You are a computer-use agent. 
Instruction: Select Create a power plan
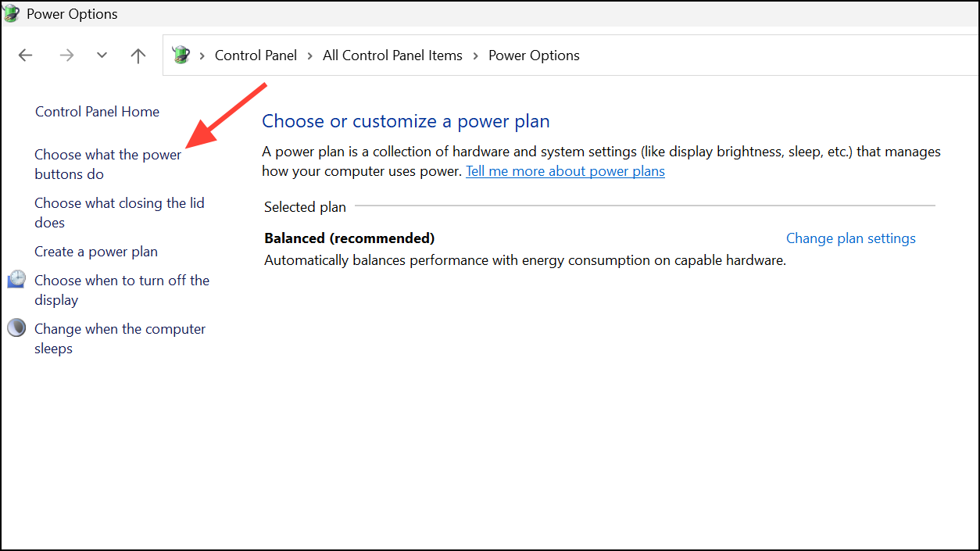95,251
